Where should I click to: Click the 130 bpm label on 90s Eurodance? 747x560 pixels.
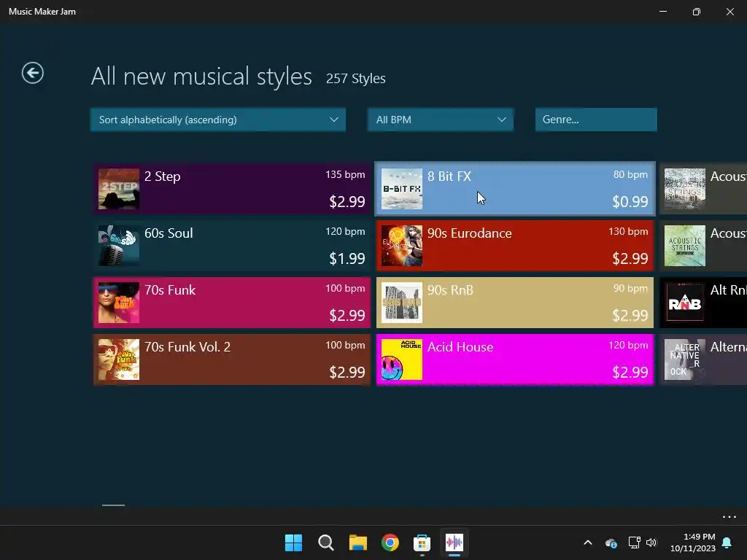click(628, 231)
